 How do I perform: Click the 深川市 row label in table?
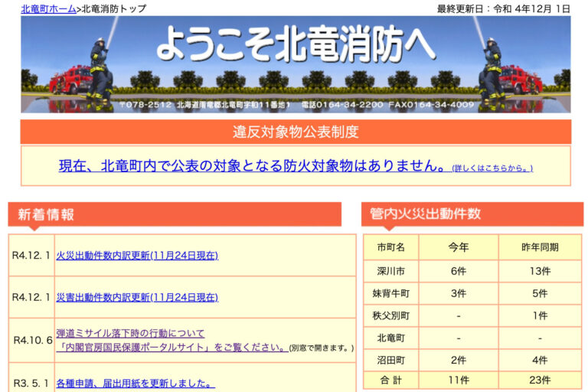[391, 271]
